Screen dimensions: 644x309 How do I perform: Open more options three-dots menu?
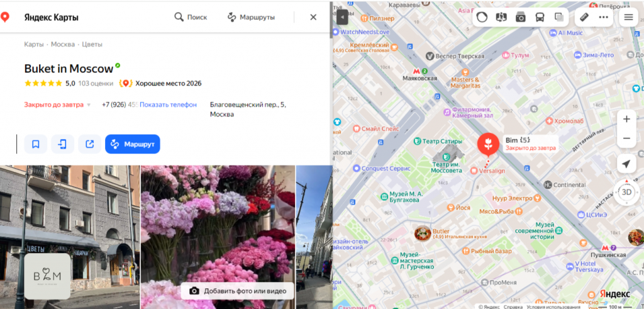point(603,17)
